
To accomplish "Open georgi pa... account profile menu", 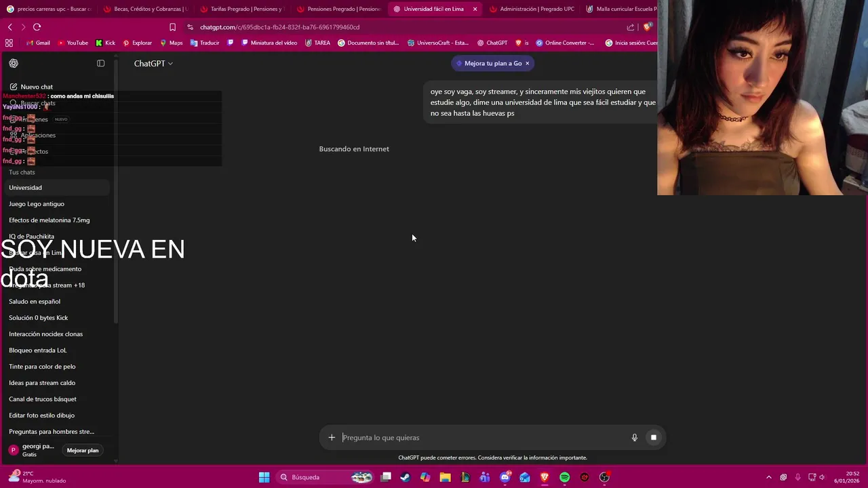I will 31,450.
